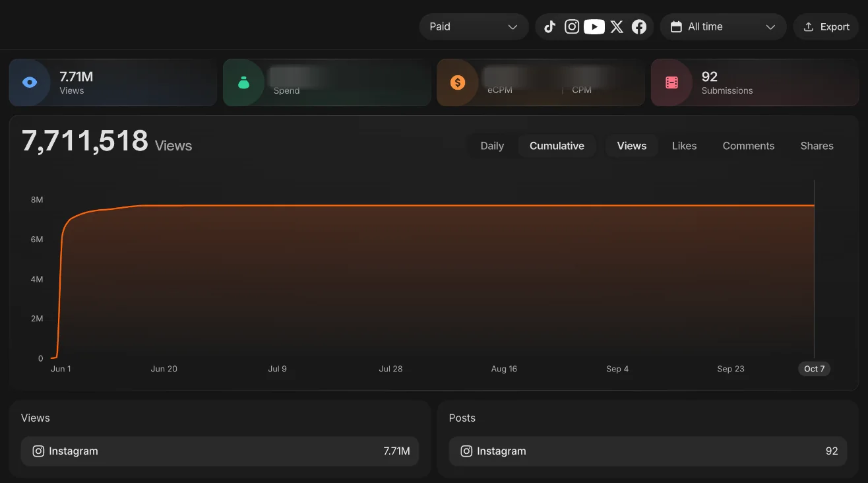Viewport: 868px width, 483px height.
Task: Filter by Instagram platform icon in toolbar
Action: pyautogui.click(x=572, y=27)
